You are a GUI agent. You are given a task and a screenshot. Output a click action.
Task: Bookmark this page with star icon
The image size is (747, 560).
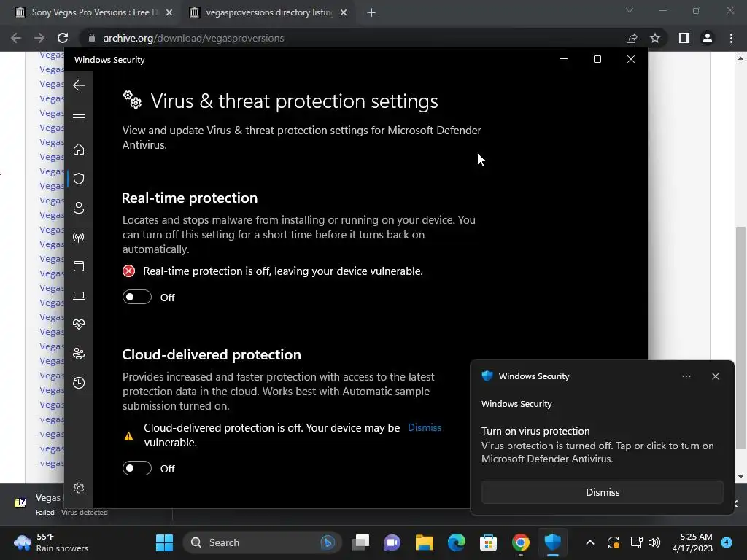pos(655,38)
